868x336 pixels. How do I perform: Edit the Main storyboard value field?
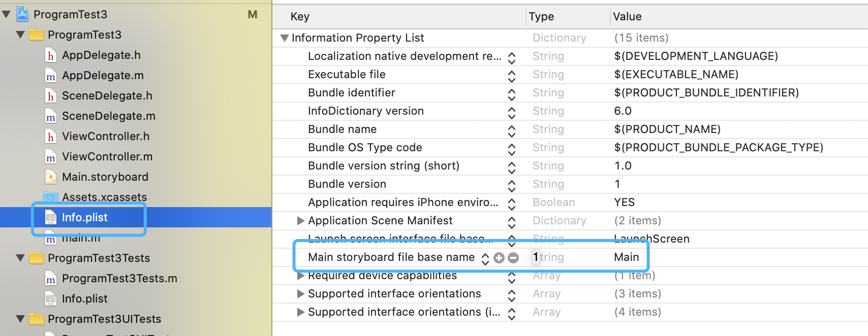tap(626, 257)
